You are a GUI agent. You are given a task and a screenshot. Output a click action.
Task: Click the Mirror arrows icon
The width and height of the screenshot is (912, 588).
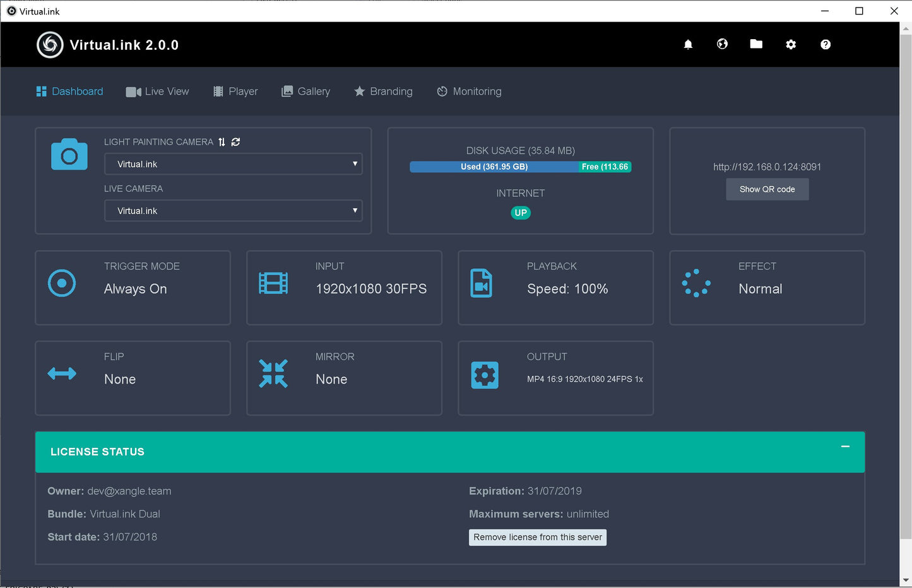point(273,373)
